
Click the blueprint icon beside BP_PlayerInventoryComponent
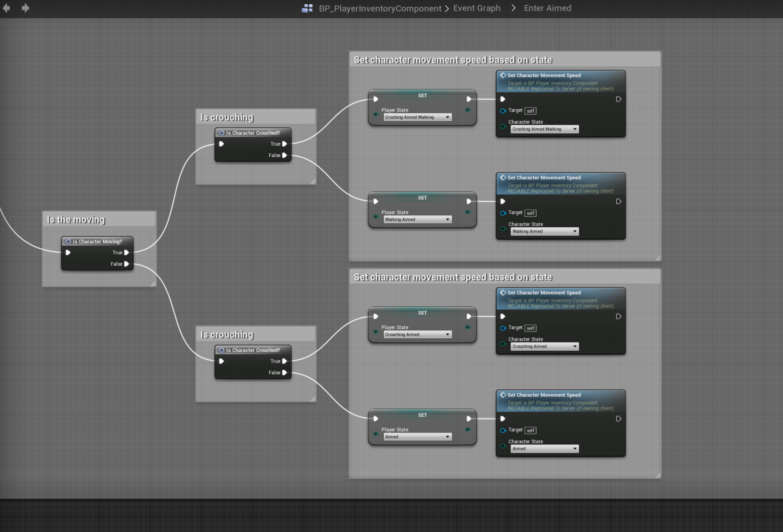[x=307, y=8]
